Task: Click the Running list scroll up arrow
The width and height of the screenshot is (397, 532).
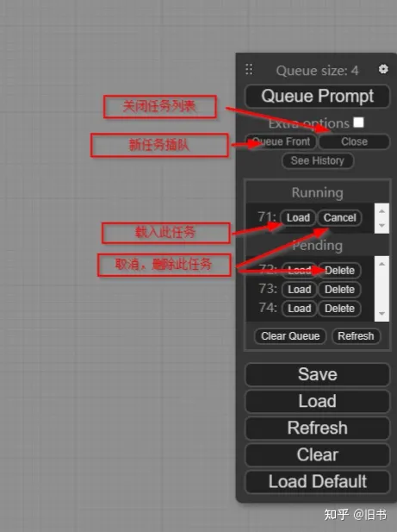Action: coord(381,211)
